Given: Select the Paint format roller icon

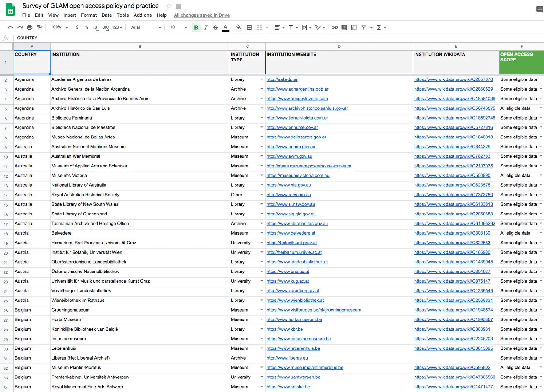Looking at the screenshot, I should pos(39,27).
